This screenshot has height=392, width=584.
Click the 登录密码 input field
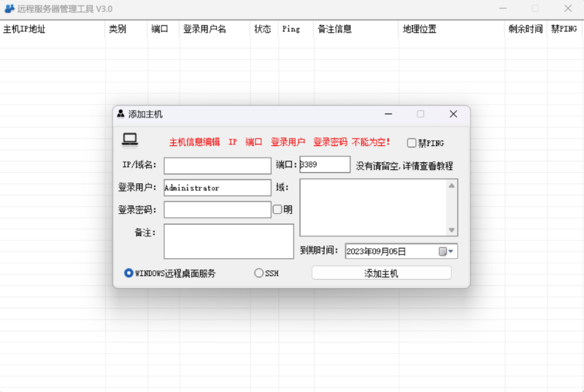(x=218, y=210)
